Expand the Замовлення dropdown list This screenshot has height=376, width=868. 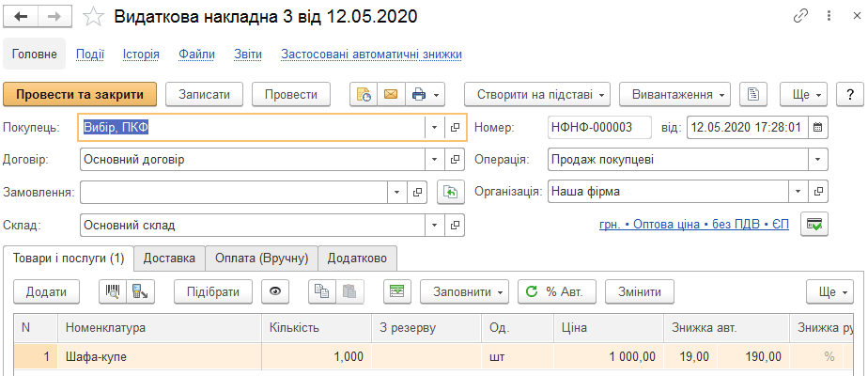[397, 192]
